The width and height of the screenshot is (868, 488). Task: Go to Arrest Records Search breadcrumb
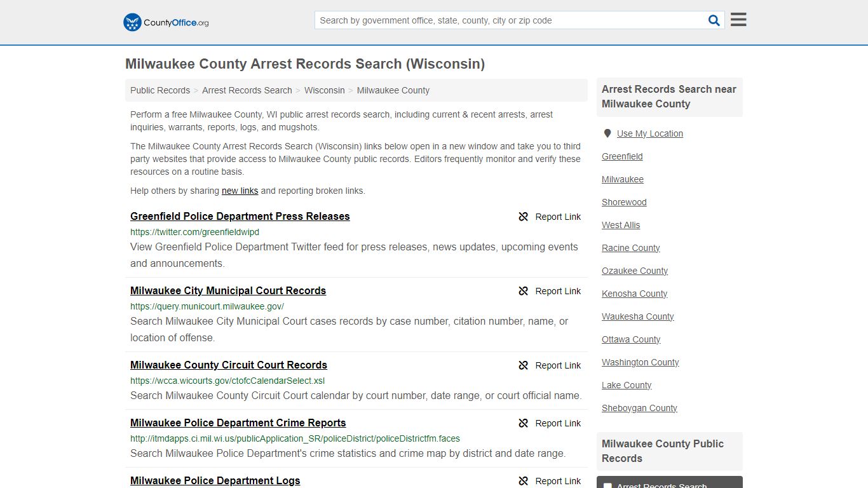(x=247, y=90)
